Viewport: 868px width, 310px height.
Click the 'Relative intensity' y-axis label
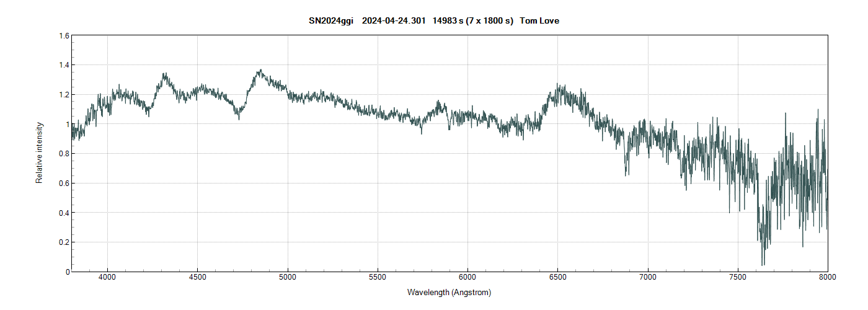39,153
